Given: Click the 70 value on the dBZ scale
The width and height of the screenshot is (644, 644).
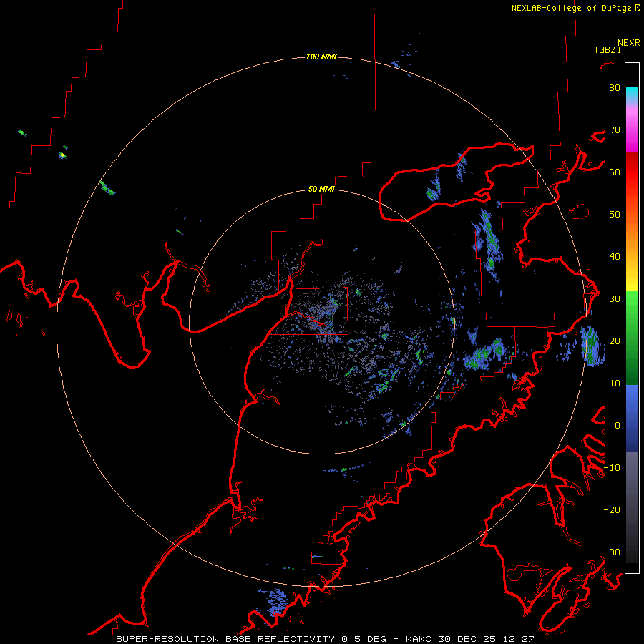Looking at the screenshot, I should pos(615,130).
